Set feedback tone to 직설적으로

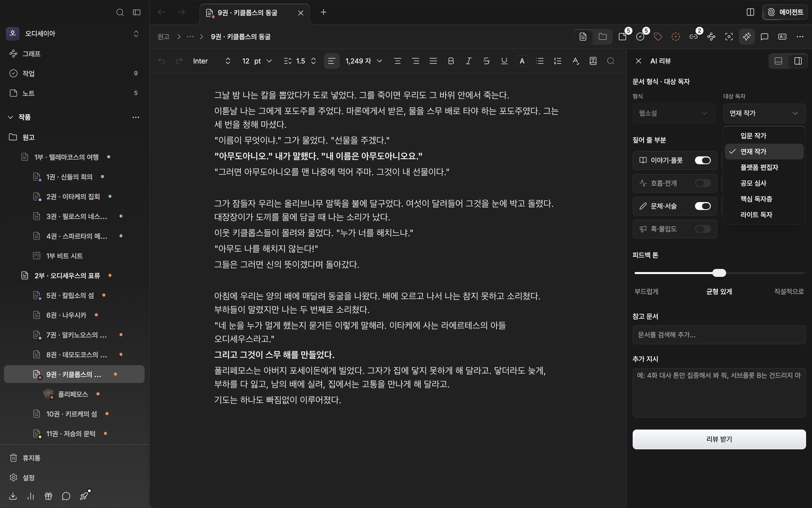pyautogui.click(x=789, y=291)
